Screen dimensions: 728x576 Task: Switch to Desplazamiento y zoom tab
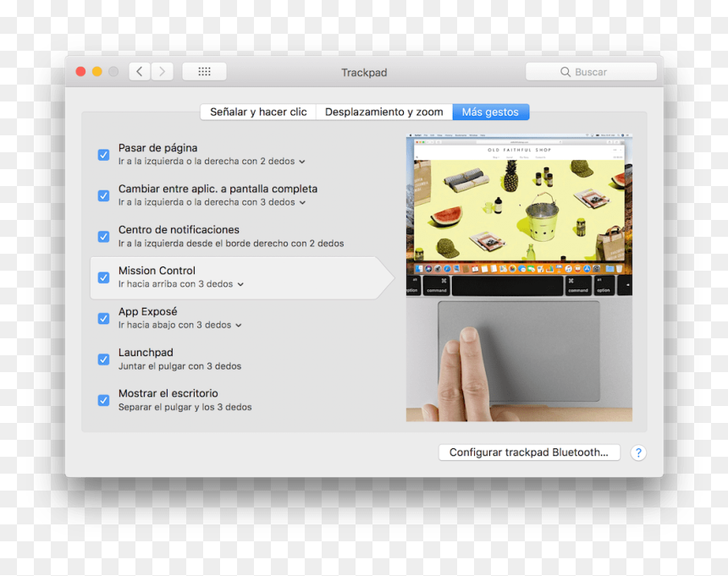click(x=384, y=112)
